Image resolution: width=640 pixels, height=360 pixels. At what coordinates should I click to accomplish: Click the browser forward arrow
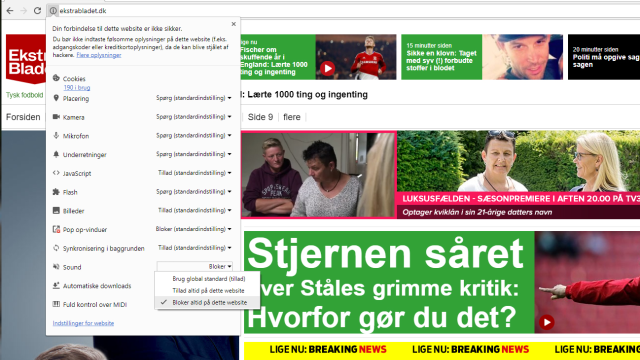(24, 11)
